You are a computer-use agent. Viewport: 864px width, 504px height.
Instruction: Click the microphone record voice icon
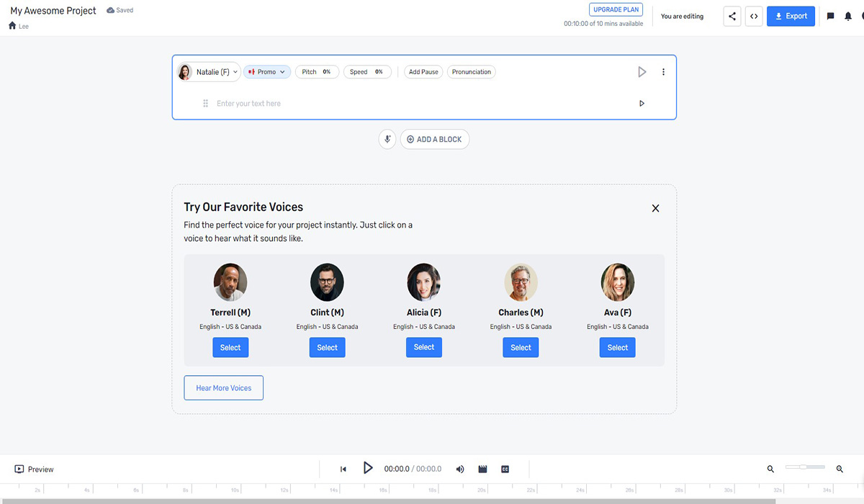(387, 139)
